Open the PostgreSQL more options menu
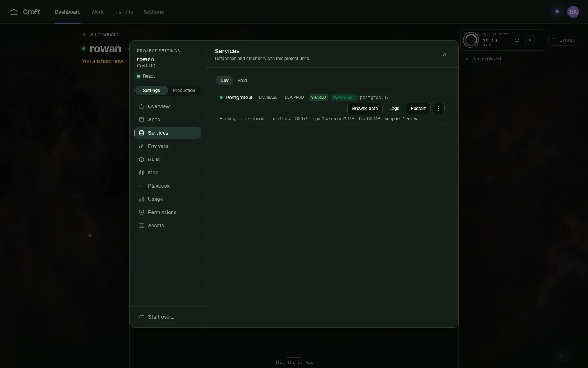588x368 pixels. click(x=438, y=109)
